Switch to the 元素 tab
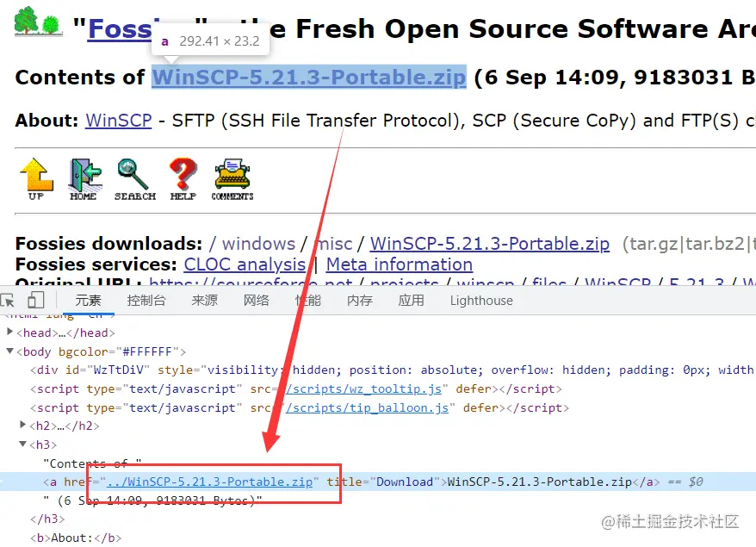Viewport: 756px width, 547px height. coord(88,301)
